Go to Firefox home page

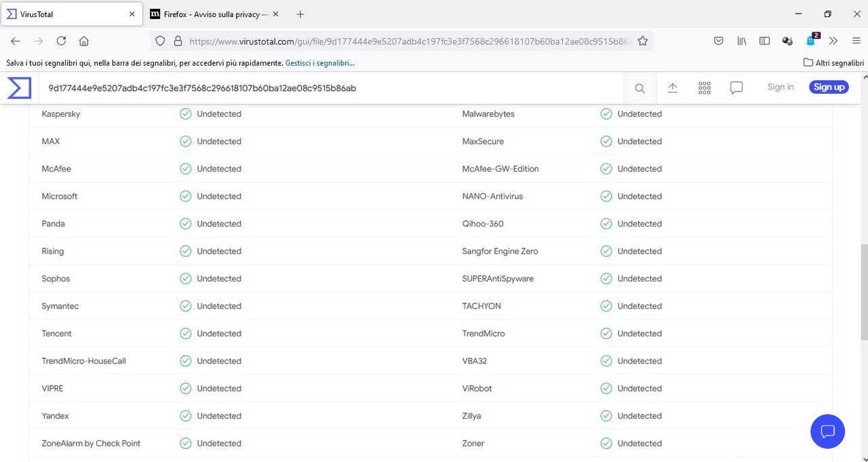pos(84,41)
